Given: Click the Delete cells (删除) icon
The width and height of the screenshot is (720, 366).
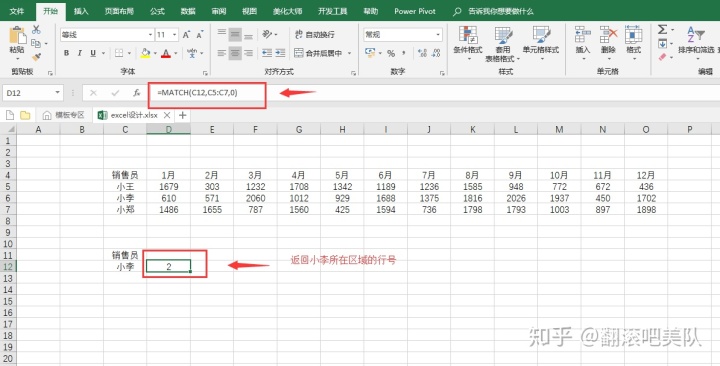Looking at the screenshot, I should (x=608, y=35).
